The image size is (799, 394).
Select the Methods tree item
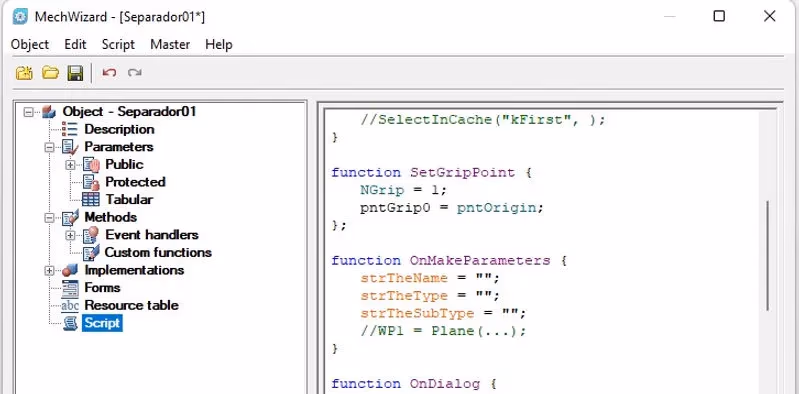tap(111, 217)
